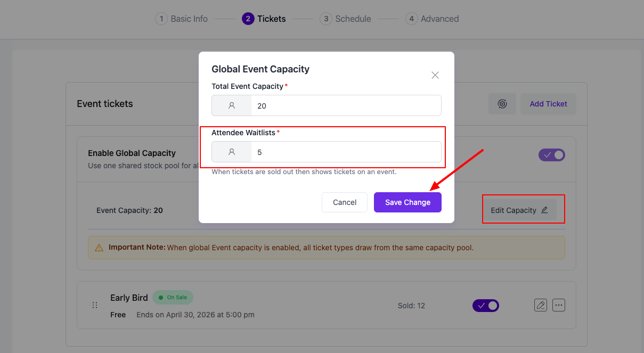Click the On Sale status badge
The image size is (644, 353).
tap(173, 297)
